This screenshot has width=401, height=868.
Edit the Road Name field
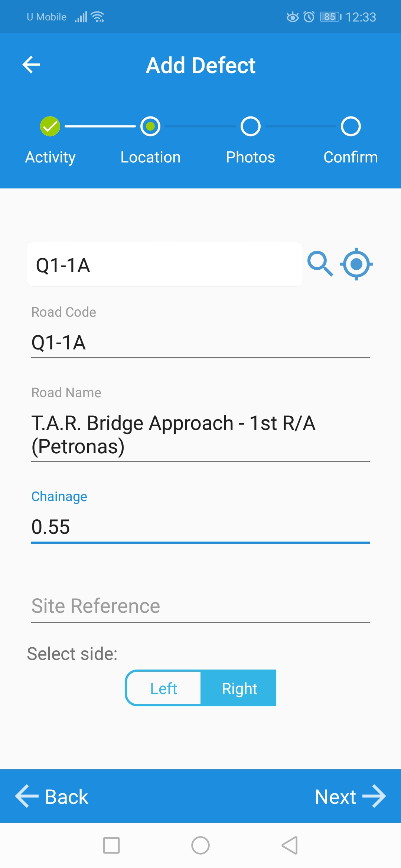200,434
